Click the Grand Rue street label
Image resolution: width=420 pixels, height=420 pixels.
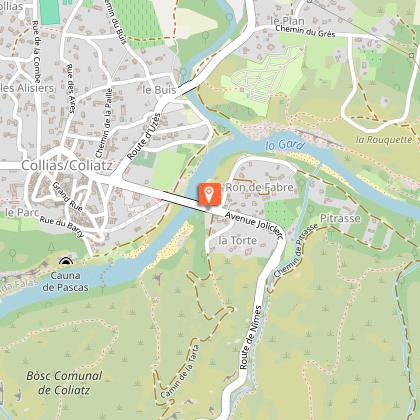[x=67, y=197]
